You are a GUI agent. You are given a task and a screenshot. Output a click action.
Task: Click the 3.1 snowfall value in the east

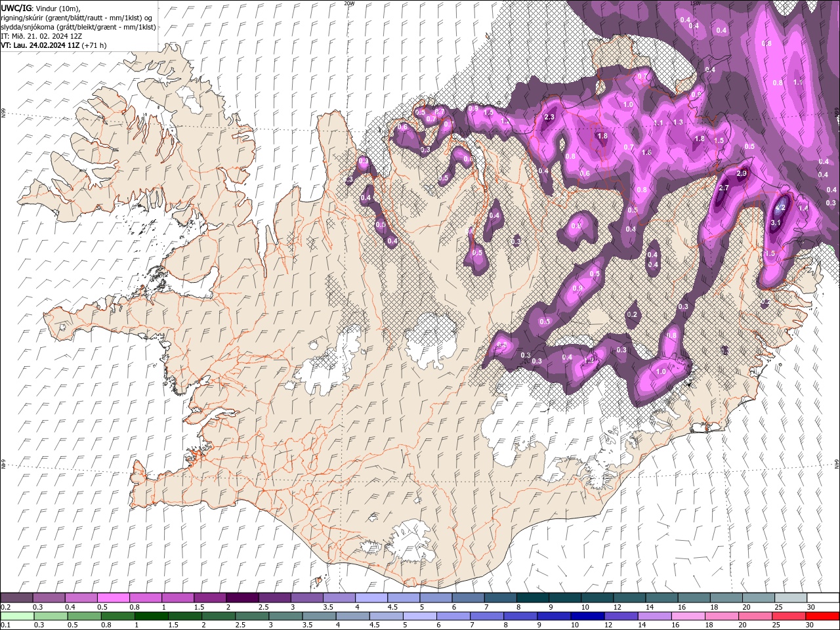tap(775, 222)
